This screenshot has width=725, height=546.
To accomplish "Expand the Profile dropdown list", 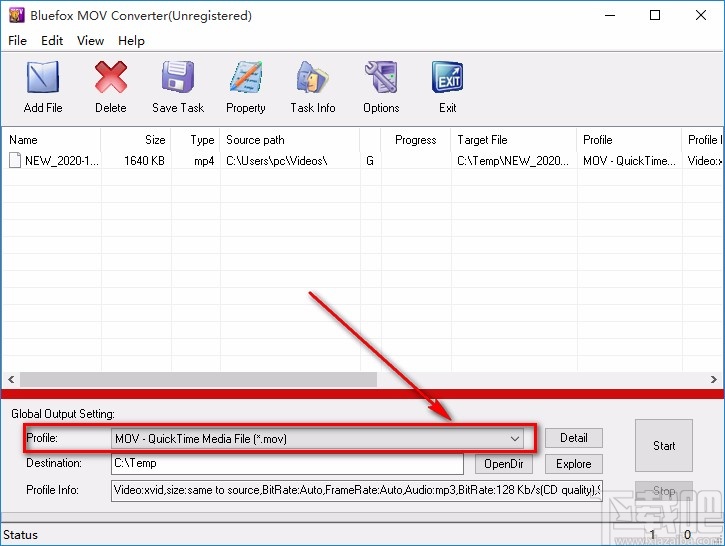I will click(515, 438).
